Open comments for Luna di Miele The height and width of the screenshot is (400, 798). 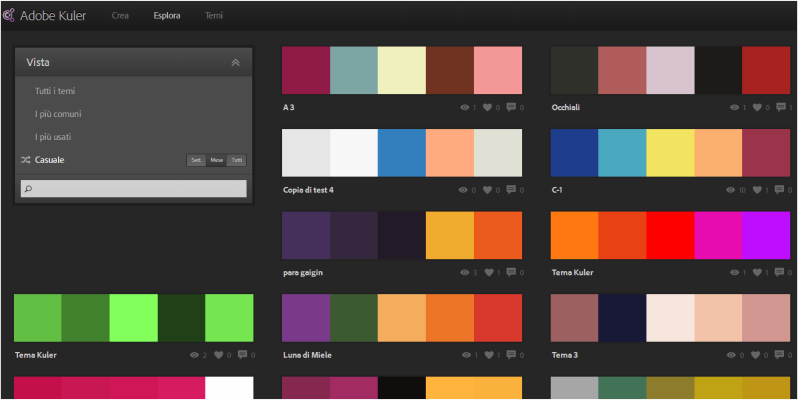(511, 354)
